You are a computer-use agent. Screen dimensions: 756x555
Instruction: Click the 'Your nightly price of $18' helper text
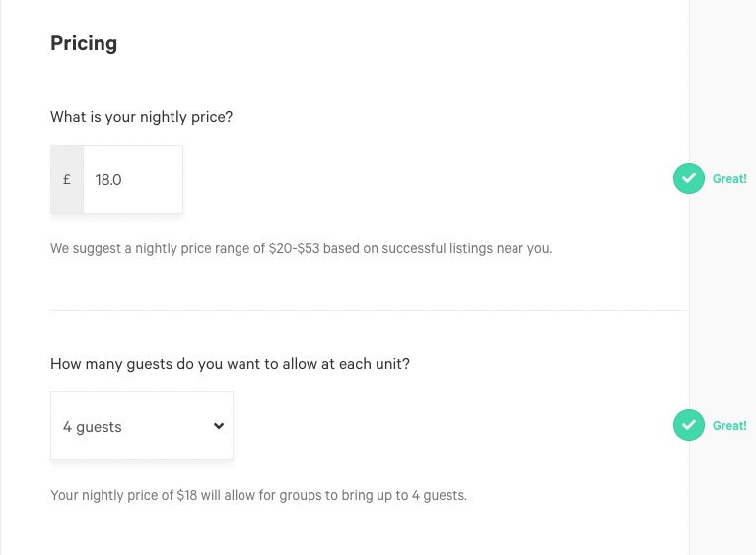click(124, 495)
